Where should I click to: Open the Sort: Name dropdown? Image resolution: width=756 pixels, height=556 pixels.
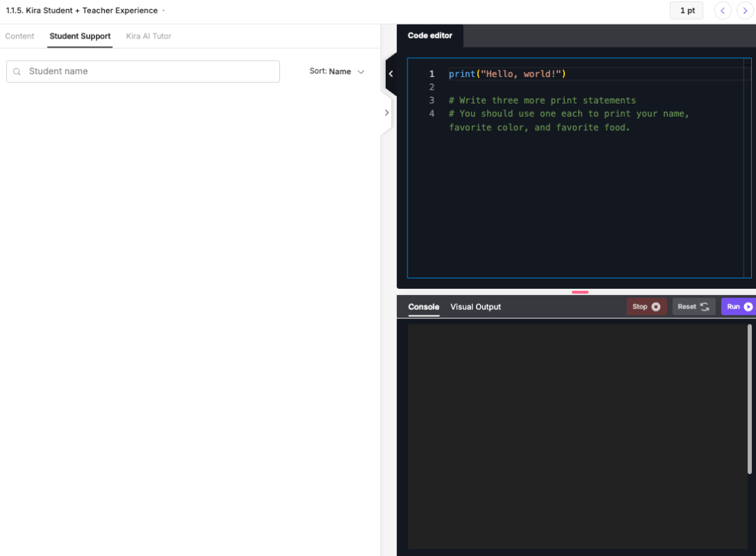337,71
